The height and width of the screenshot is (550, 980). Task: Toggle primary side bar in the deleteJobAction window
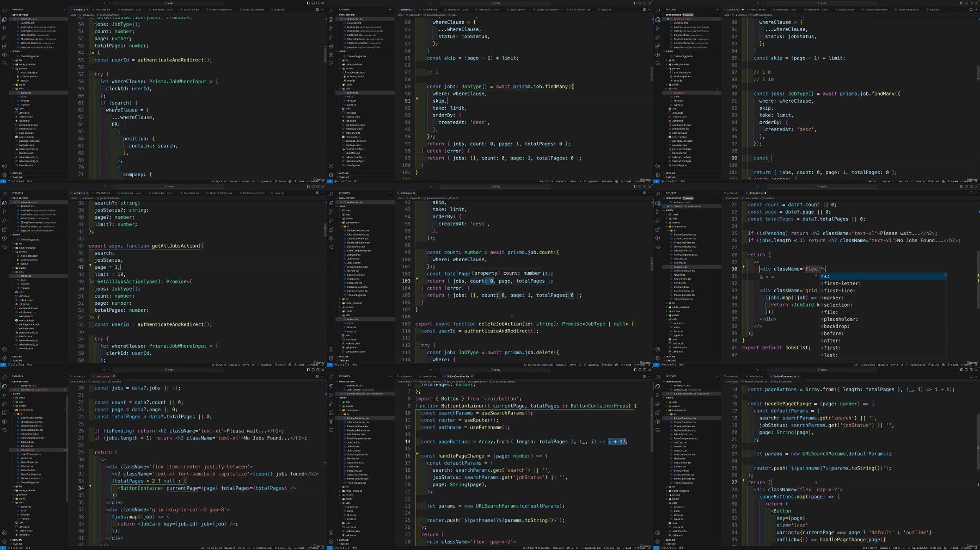[x=635, y=187]
